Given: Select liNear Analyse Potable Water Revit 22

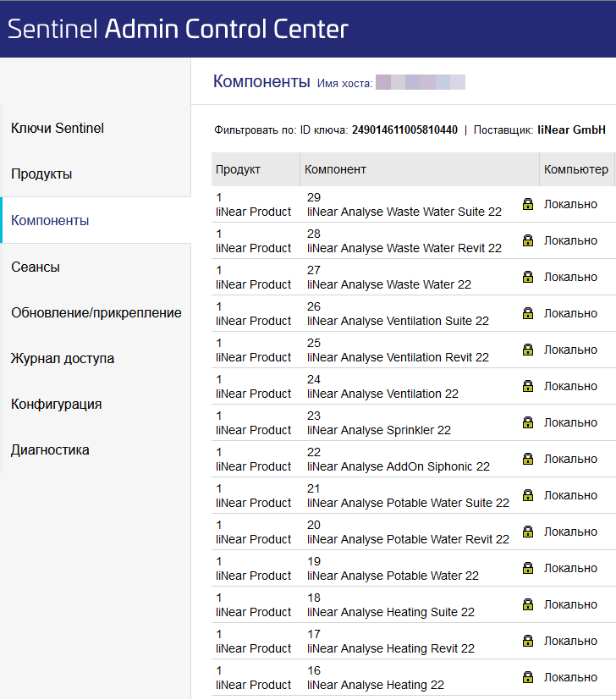Looking at the screenshot, I should click(x=409, y=539).
